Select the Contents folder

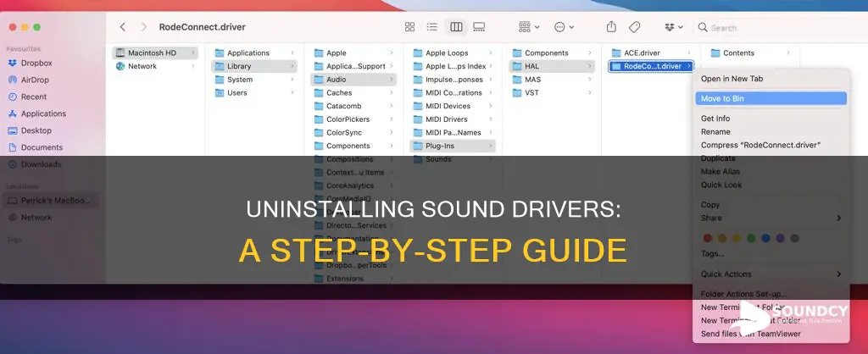tap(750, 53)
